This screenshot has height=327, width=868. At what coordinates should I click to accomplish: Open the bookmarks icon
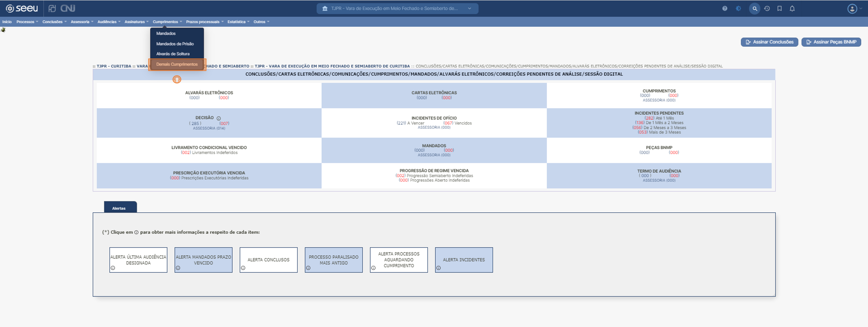(x=779, y=8)
